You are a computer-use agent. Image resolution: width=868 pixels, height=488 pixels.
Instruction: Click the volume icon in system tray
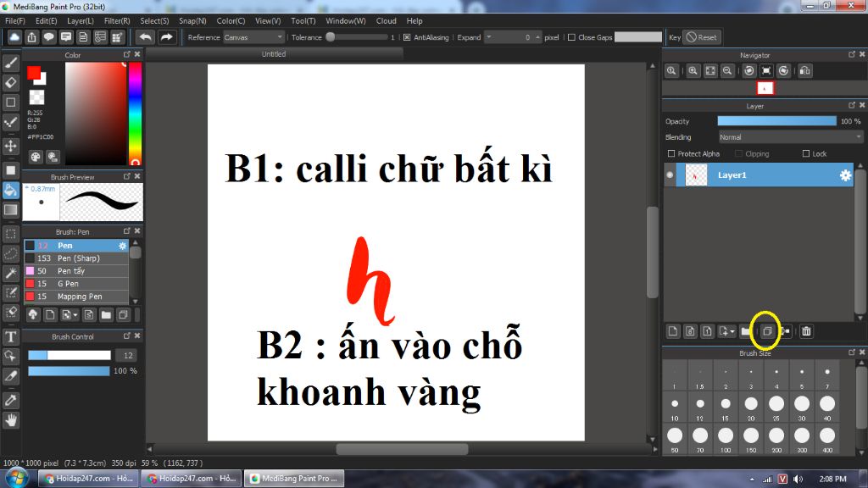pyautogui.click(x=798, y=479)
